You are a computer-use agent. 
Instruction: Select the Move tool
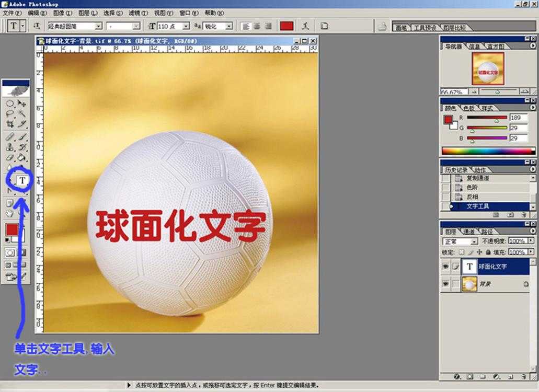pyautogui.click(x=21, y=103)
